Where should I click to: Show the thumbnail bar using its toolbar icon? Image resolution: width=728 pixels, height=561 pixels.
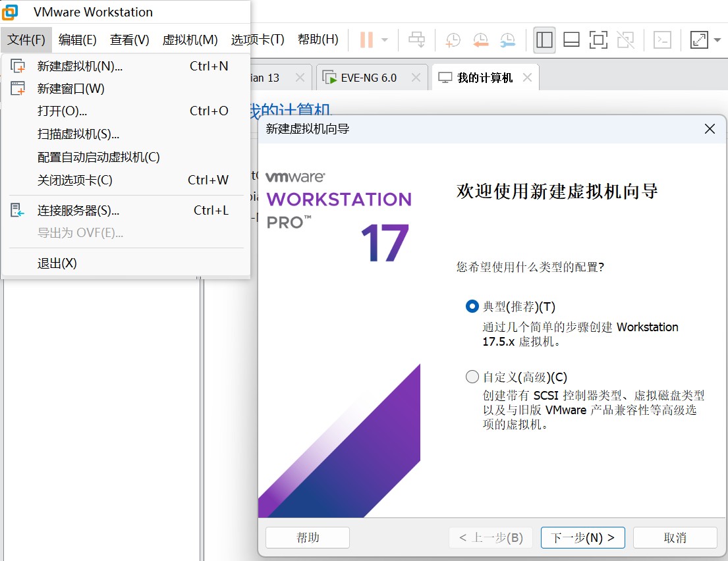[571, 40]
